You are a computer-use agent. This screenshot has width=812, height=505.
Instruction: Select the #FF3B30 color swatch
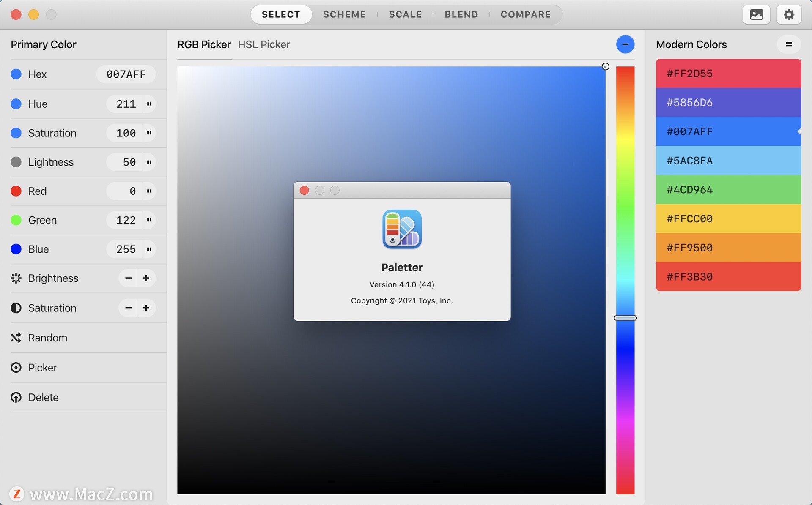click(728, 276)
